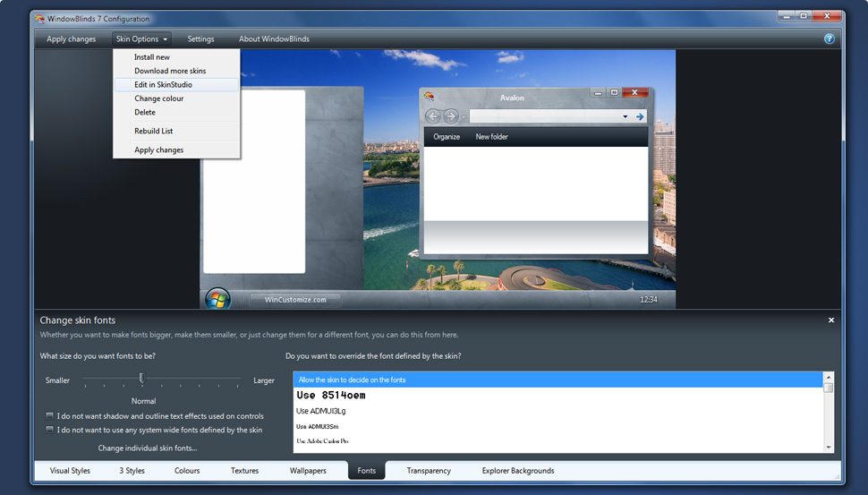The width and height of the screenshot is (868, 495).
Task: Open the Settings toolbar item
Action: point(200,38)
